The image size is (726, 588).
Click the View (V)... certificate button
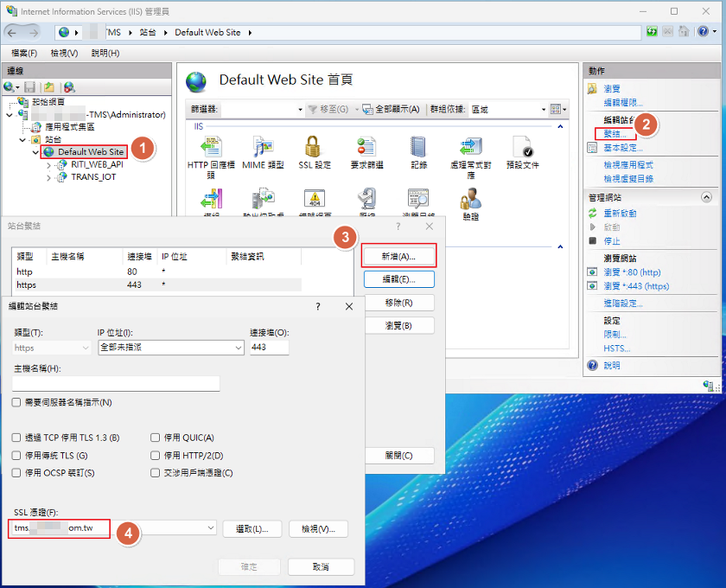click(318, 528)
